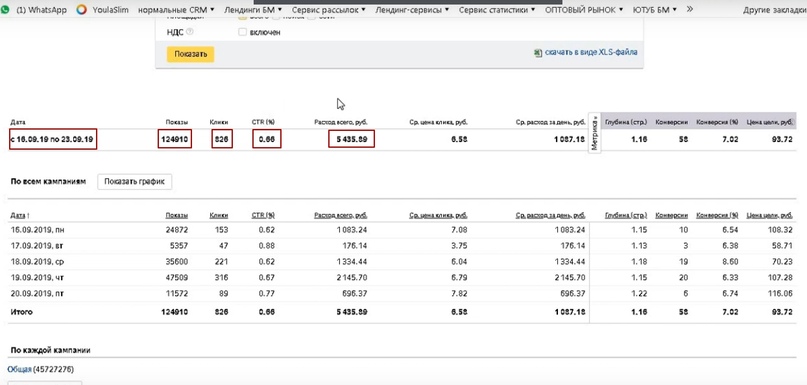Show more bookmarks with the chevron
Screen dimensions: 807x385
690,9
